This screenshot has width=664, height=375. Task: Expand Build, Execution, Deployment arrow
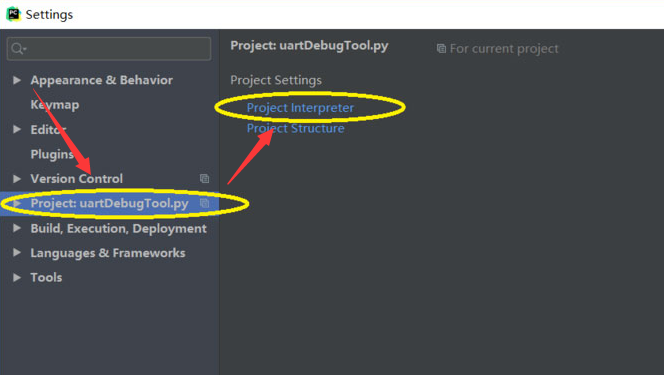tap(17, 228)
